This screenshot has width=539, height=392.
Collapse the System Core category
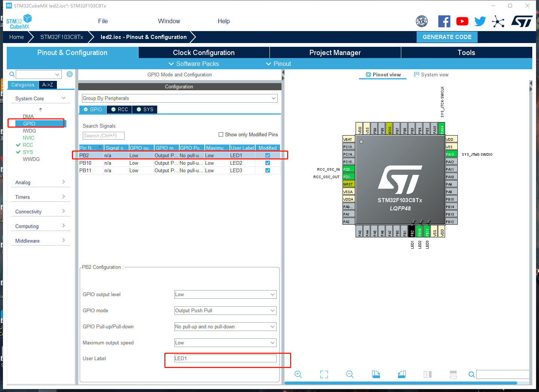point(40,98)
